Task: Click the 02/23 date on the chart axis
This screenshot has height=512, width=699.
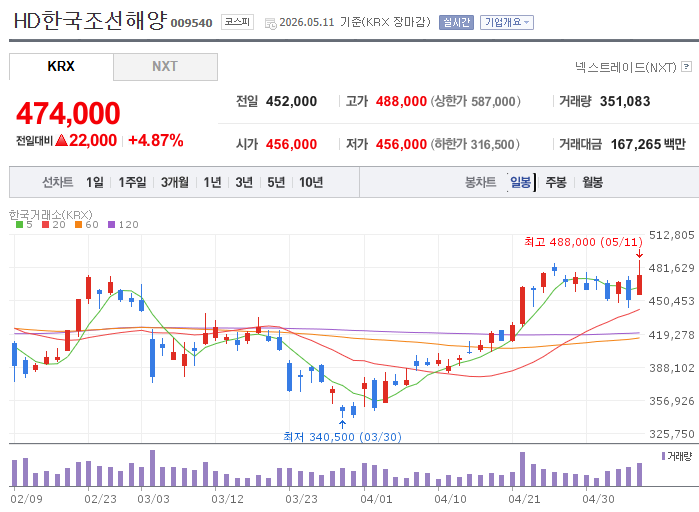Action: tap(100, 499)
